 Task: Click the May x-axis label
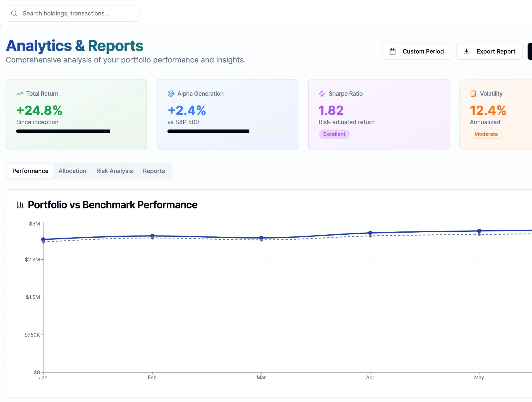[x=479, y=377]
